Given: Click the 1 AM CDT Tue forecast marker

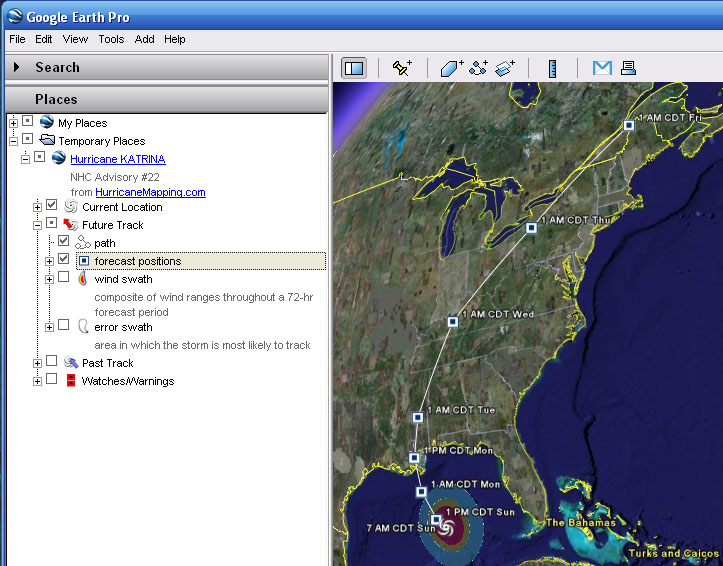Looking at the screenshot, I should (418, 417).
